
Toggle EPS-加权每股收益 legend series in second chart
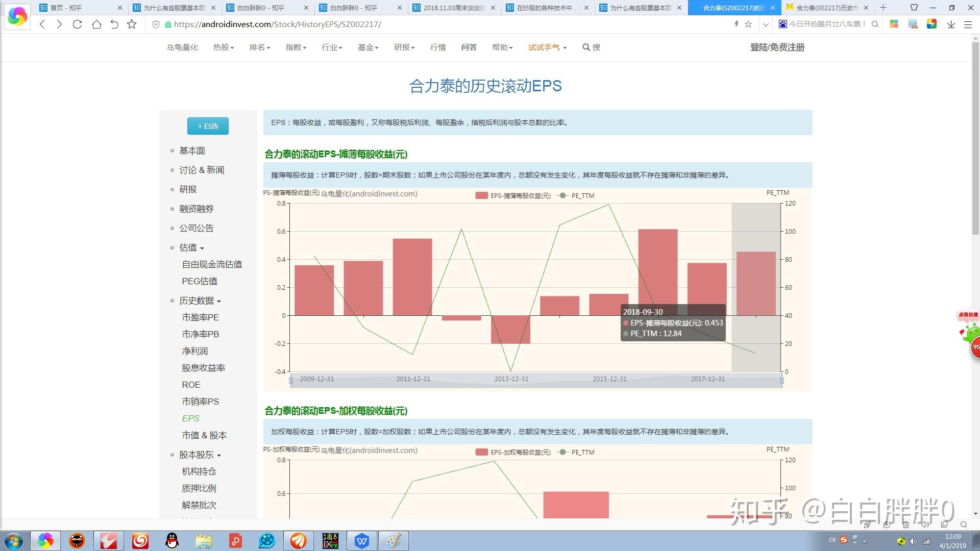coord(512,452)
